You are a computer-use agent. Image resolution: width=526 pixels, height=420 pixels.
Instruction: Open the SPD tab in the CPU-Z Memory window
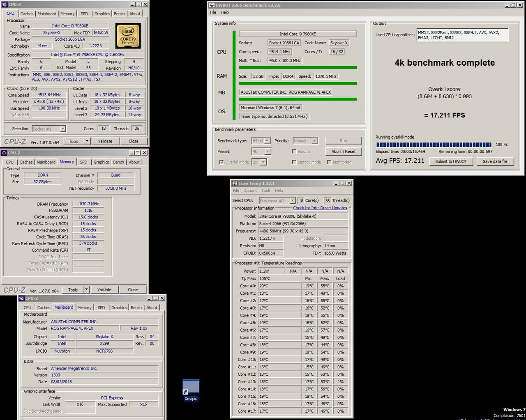pos(83,162)
